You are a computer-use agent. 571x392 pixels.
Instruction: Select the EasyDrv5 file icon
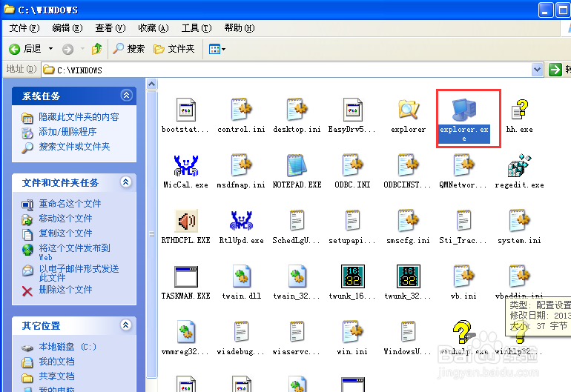pyautogui.click(x=352, y=110)
